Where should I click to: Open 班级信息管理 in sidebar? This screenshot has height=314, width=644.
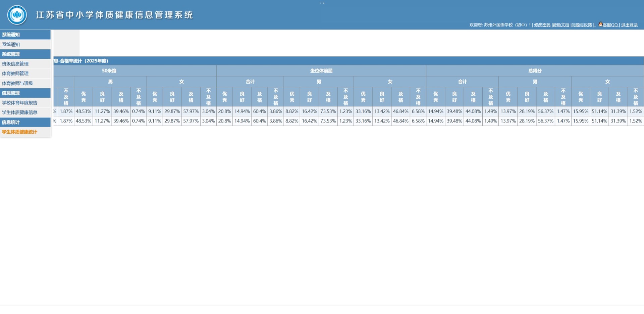pos(15,64)
